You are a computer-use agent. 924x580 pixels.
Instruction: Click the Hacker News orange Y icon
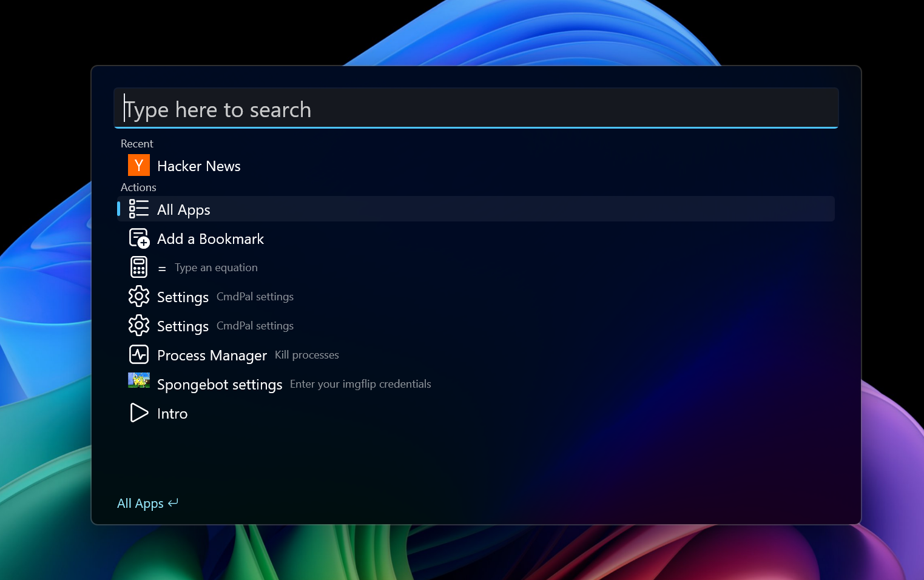[138, 166]
